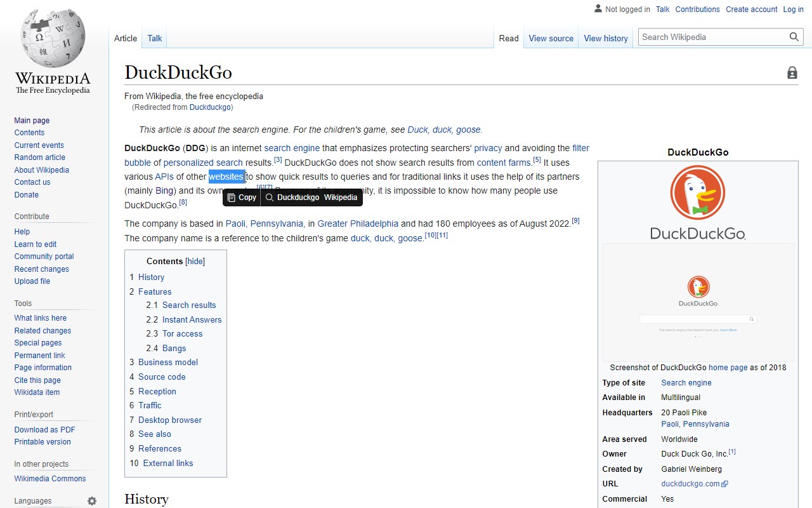Open the duckduckgo.com external URL
The height and width of the screenshot is (508, 812).
[x=694, y=484]
